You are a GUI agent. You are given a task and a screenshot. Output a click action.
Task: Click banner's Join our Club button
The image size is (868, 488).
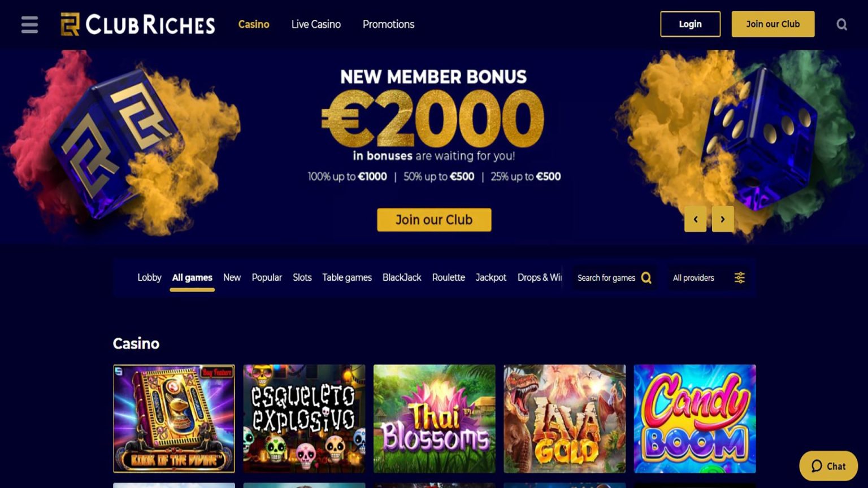click(434, 220)
